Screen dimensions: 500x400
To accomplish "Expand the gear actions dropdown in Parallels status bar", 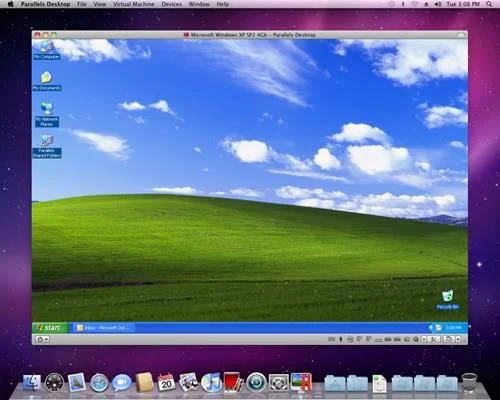I will [x=43, y=339].
